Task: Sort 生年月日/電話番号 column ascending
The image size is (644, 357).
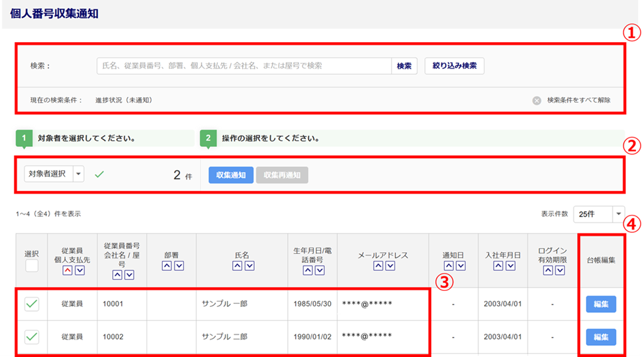Action: pyautogui.click(x=307, y=270)
